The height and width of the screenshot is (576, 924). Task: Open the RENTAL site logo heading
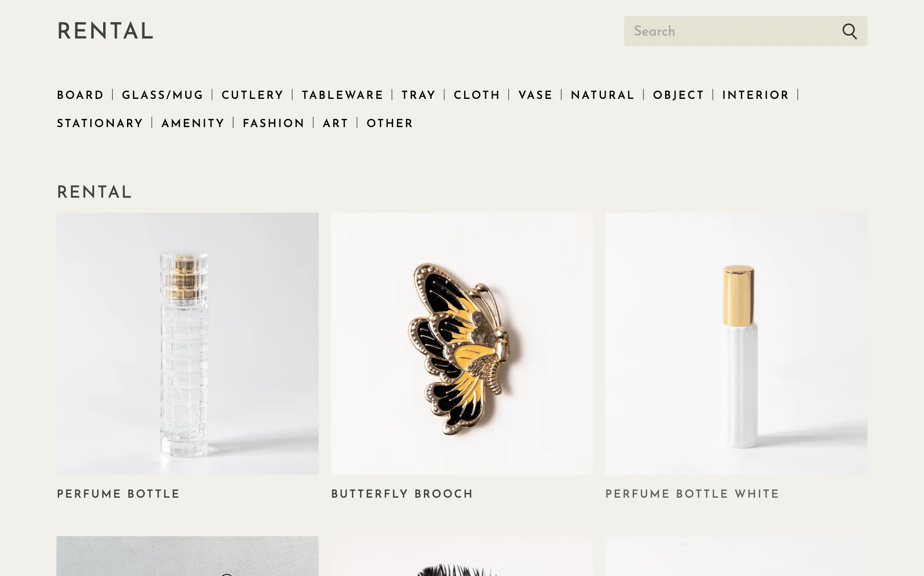tap(105, 31)
